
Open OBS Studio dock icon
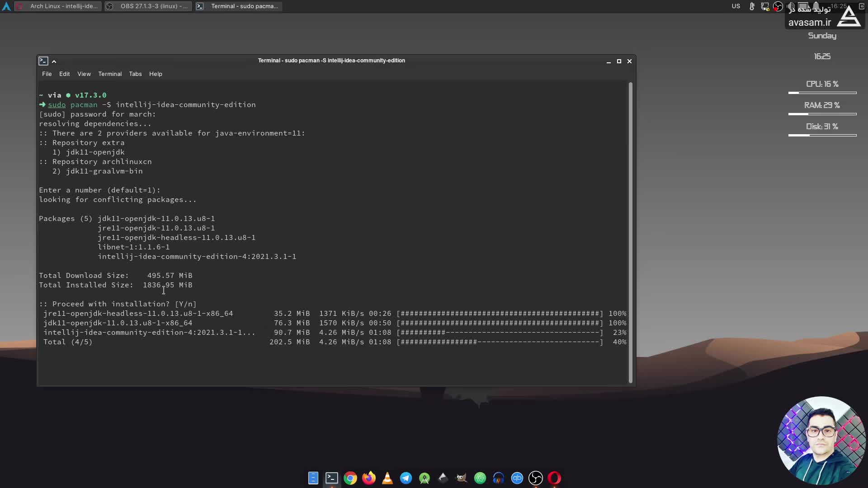point(536,478)
